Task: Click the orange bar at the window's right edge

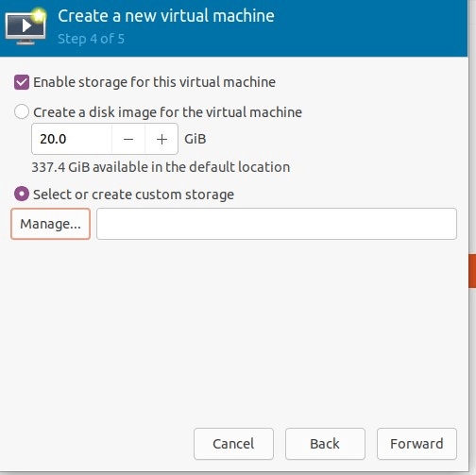Action: pyautogui.click(x=472, y=271)
